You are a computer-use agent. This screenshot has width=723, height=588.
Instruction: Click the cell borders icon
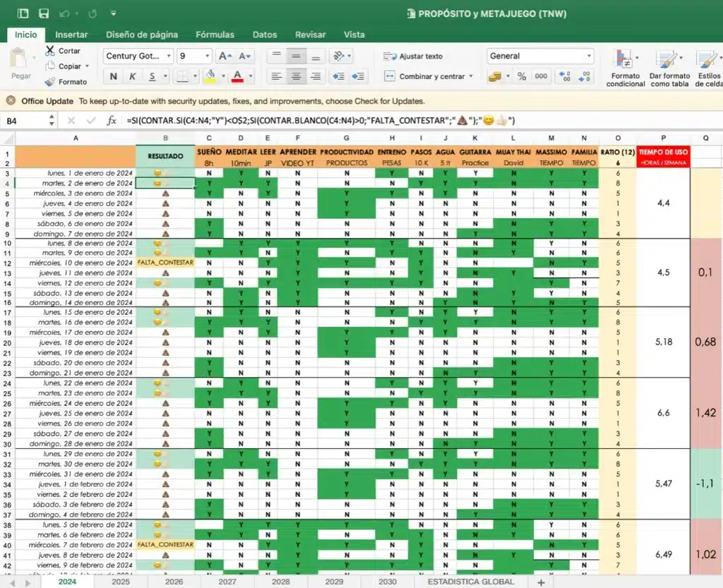(183, 76)
